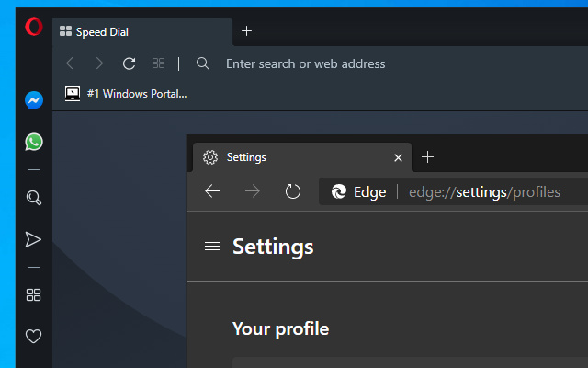Open the Opera menu logo

[x=34, y=27]
